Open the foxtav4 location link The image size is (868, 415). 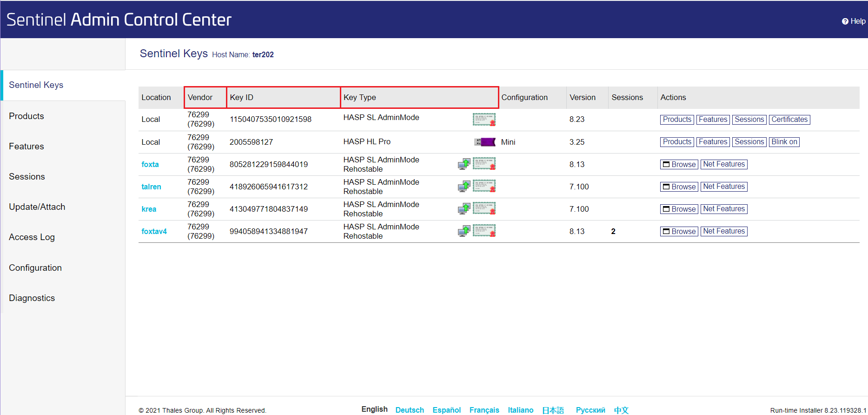tap(154, 231)
